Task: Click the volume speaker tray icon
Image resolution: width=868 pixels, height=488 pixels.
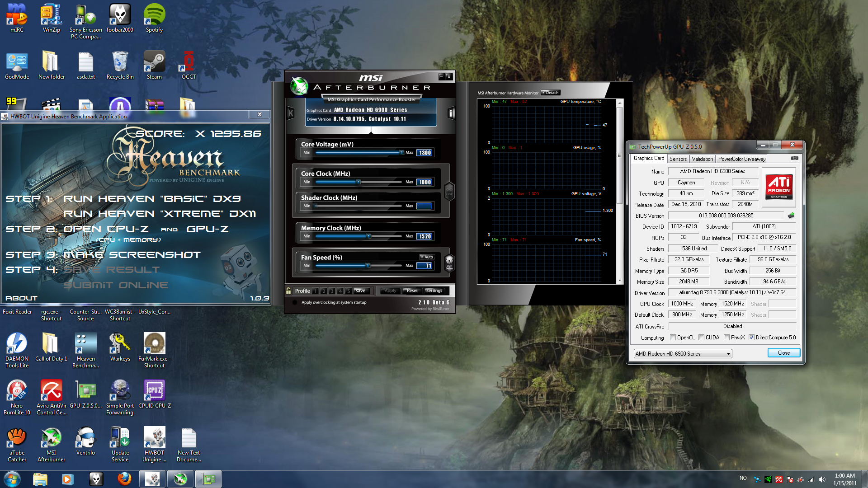Action: [x=822, y=479]
